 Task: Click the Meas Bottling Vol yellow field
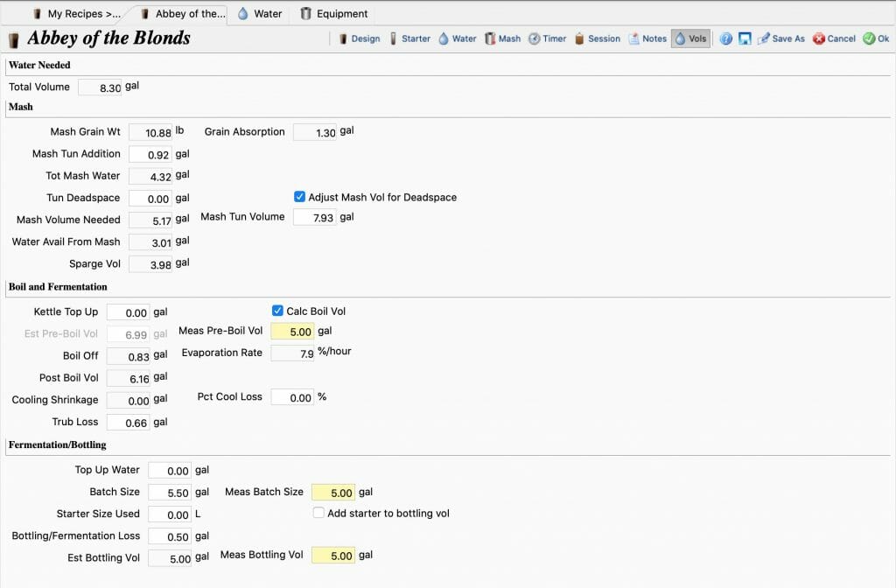pos(333,556)
